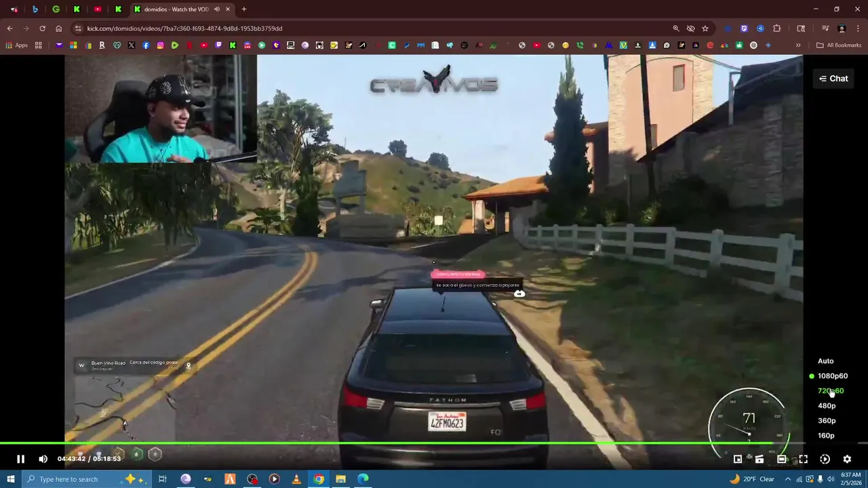Mute the video player volume

(43, 459)
